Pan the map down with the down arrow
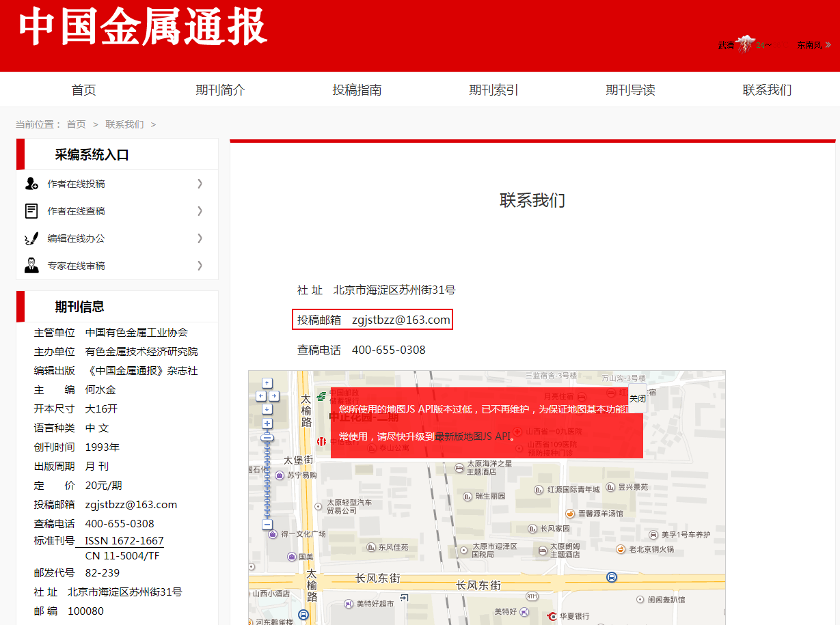The width and height of the screenshot is (840, 625). (267, 409)
